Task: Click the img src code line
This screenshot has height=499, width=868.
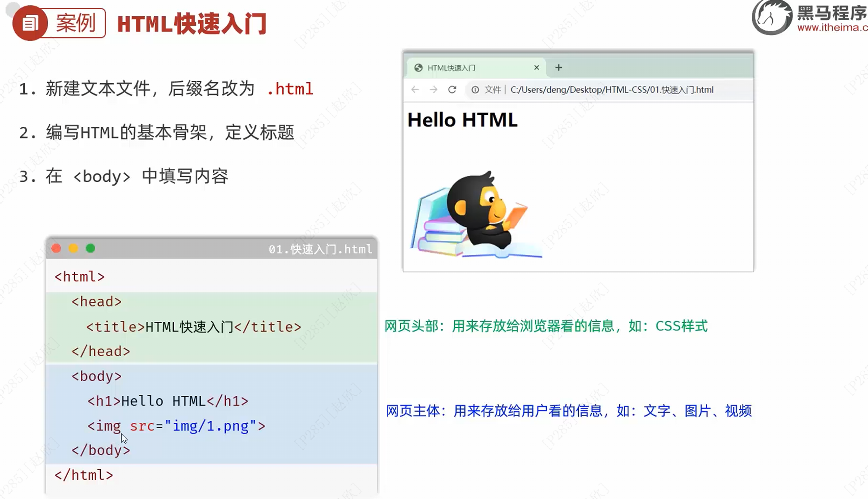Action: tap(176, 426)
